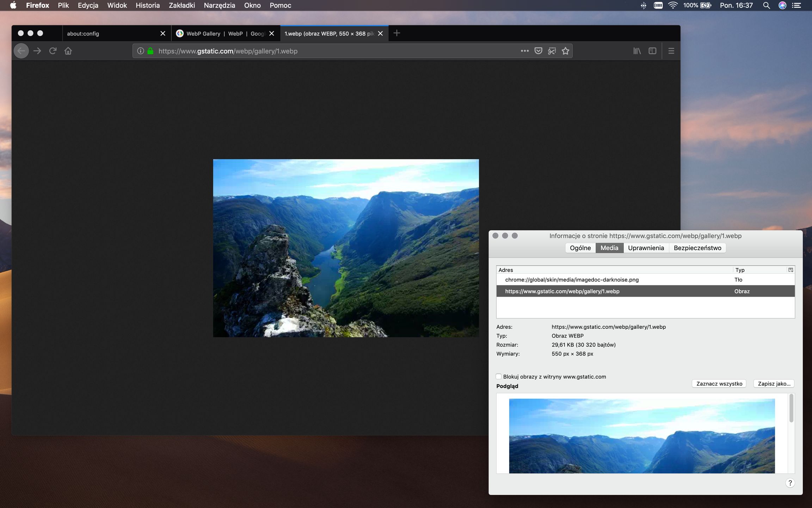Enable blocking images from www.gstatic.com
Viewport: 812px width, 508px height.
click(x=499, y=376)
